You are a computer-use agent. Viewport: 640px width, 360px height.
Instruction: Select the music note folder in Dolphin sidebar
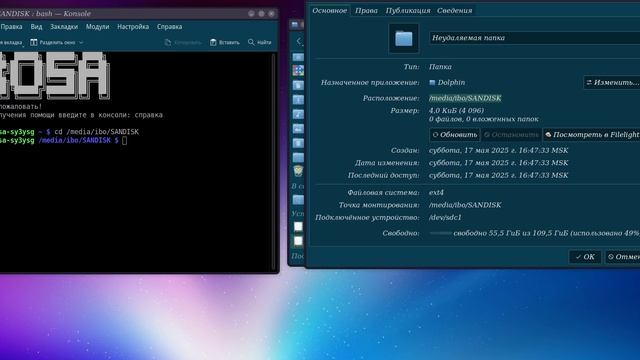click(298, 114)
